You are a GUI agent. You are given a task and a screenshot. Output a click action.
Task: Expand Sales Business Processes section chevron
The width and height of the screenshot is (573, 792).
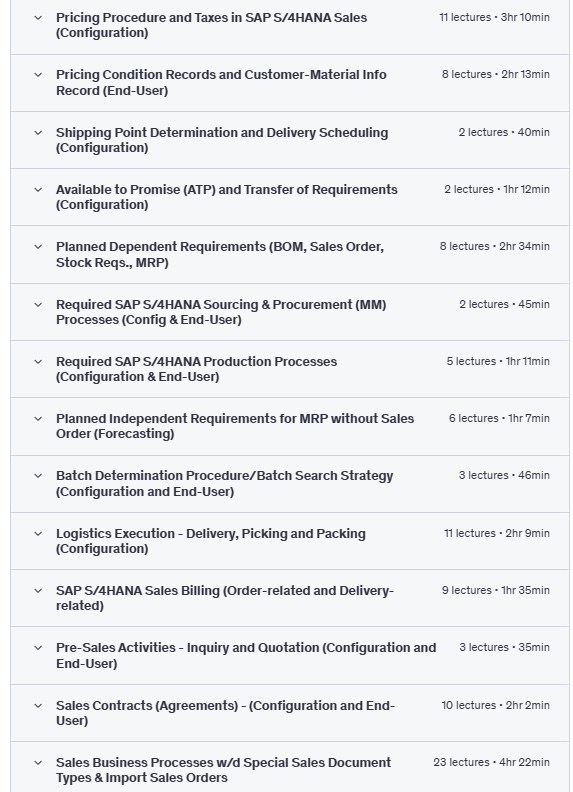pos(38,763)
